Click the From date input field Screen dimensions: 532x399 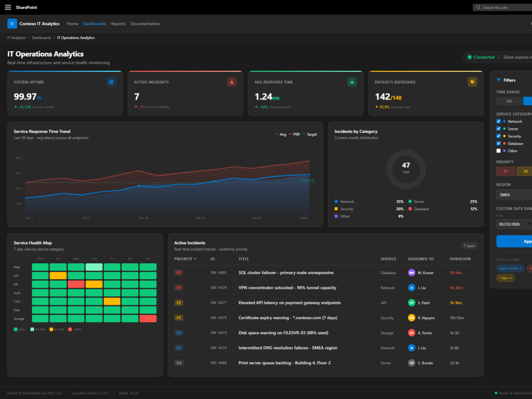click(x=514, y=224)
